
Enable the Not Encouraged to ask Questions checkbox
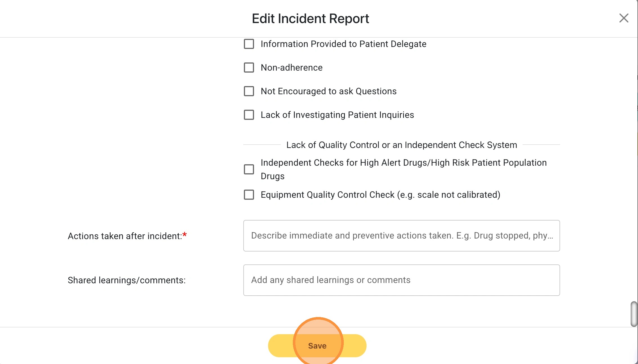[x=249, y=91]
